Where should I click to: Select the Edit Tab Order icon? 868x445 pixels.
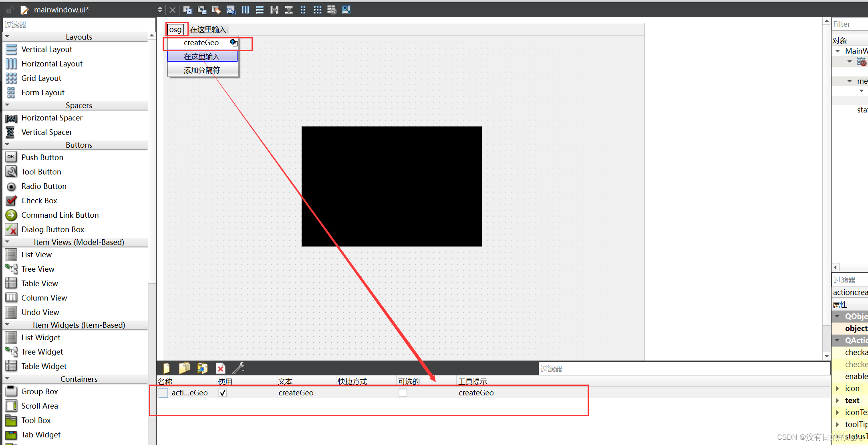[x=231, y=10]
